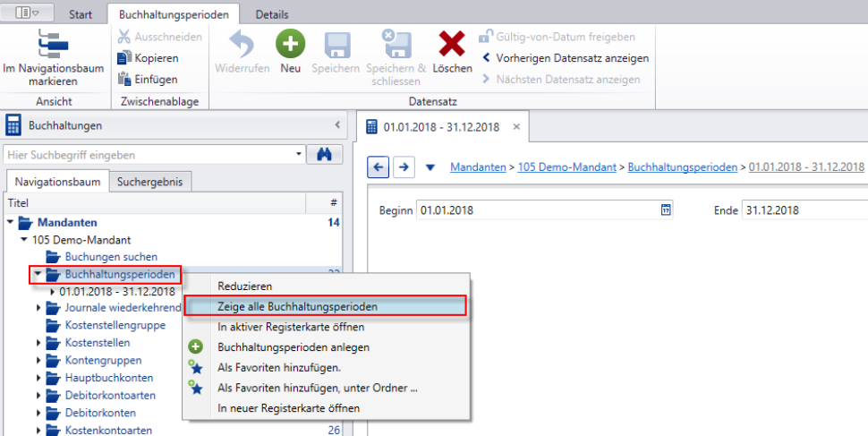Choose Zeige alle Buchhaltungsperioden
The width and height of the screenshot is (868, 436).
326,306
